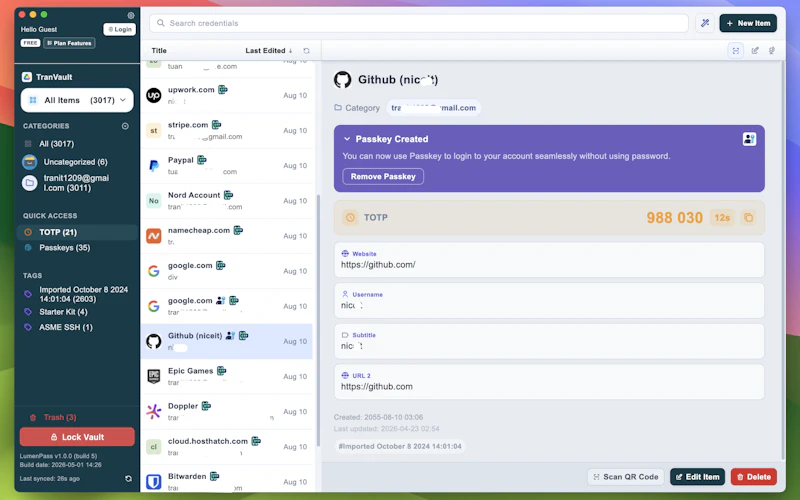
Task: Click the TOTP clock icon in TOTP bar
Action: [x=350, y=217]
